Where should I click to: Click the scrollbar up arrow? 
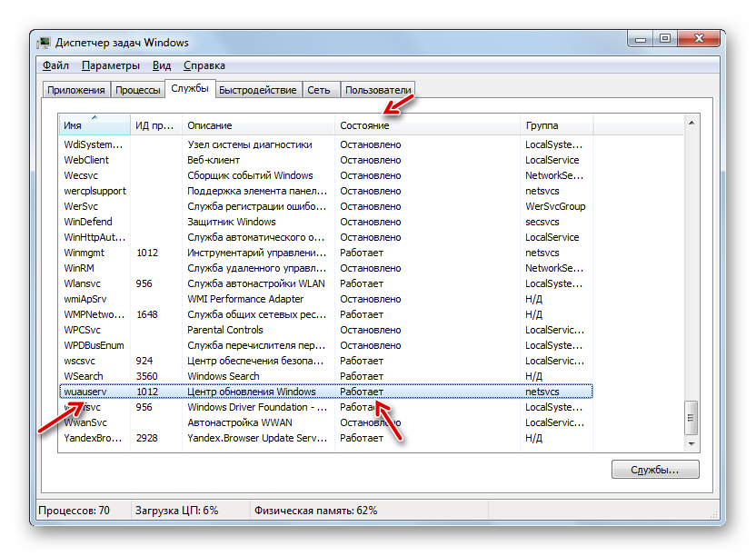click(690, 123)
